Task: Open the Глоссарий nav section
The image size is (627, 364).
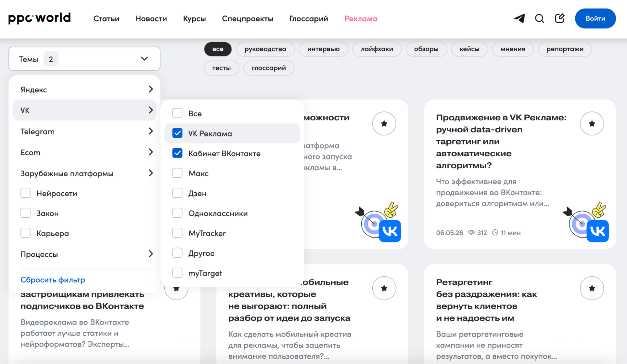Action: (309, 18)
